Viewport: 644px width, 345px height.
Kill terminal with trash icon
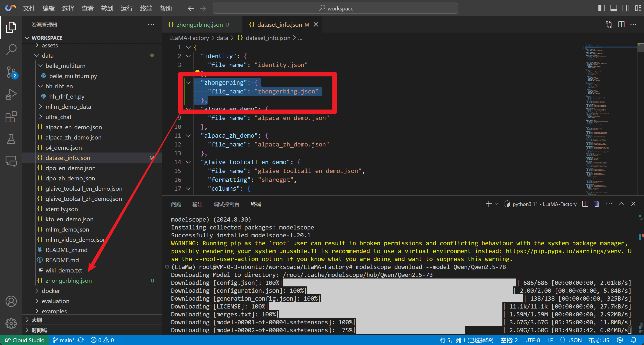pos(597,204)
